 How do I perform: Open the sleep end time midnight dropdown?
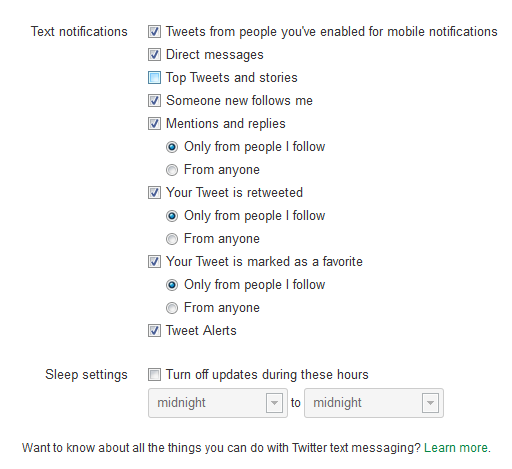[374, 403]
